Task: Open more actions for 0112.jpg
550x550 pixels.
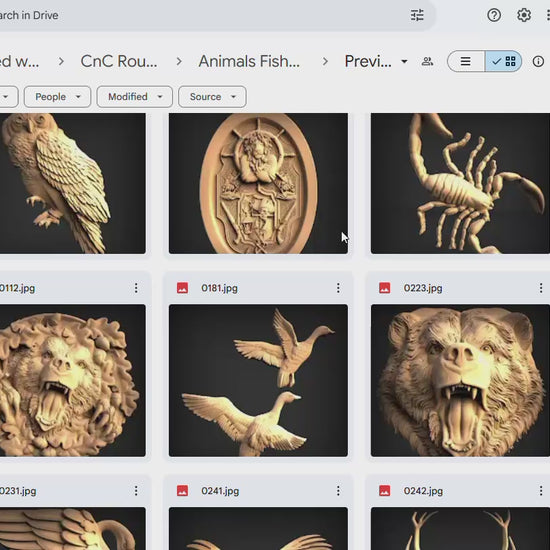Action: click(136, 288)
